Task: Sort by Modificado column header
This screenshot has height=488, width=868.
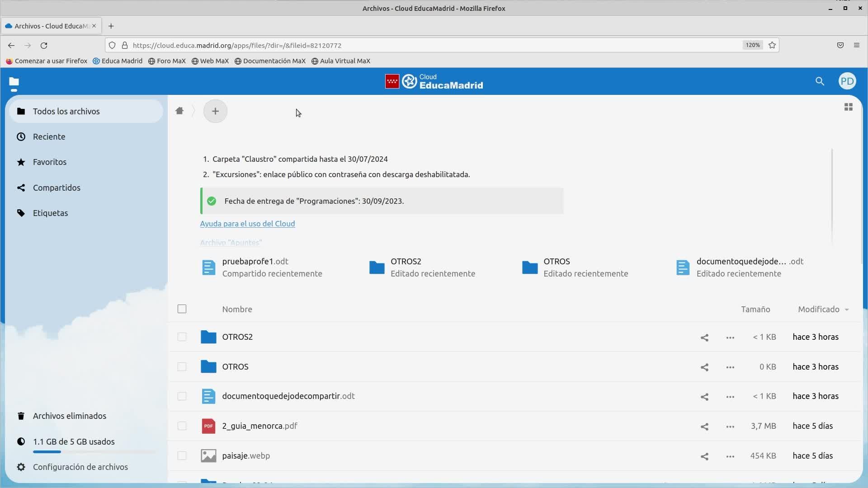Action: (818, 310)
